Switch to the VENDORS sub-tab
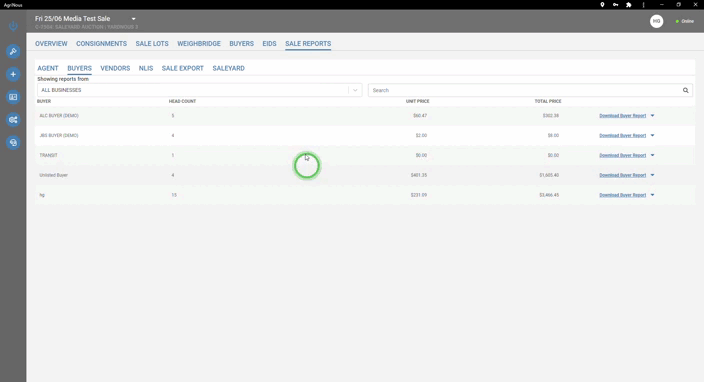Image resolution: width=704 pixels, height=382 pixels. pos(115,68)
